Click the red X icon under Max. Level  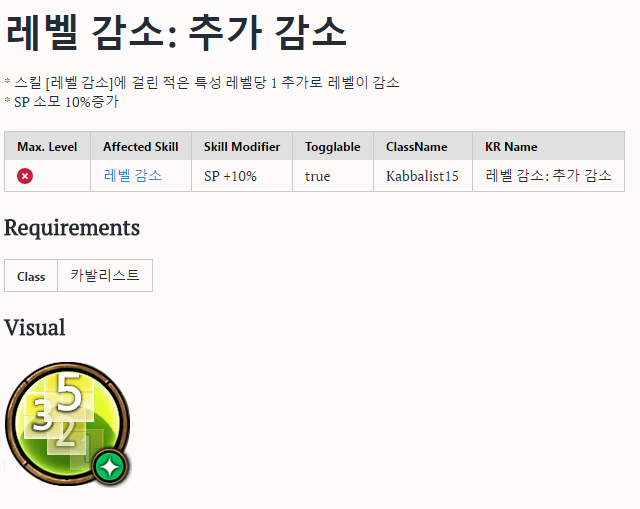25,176
